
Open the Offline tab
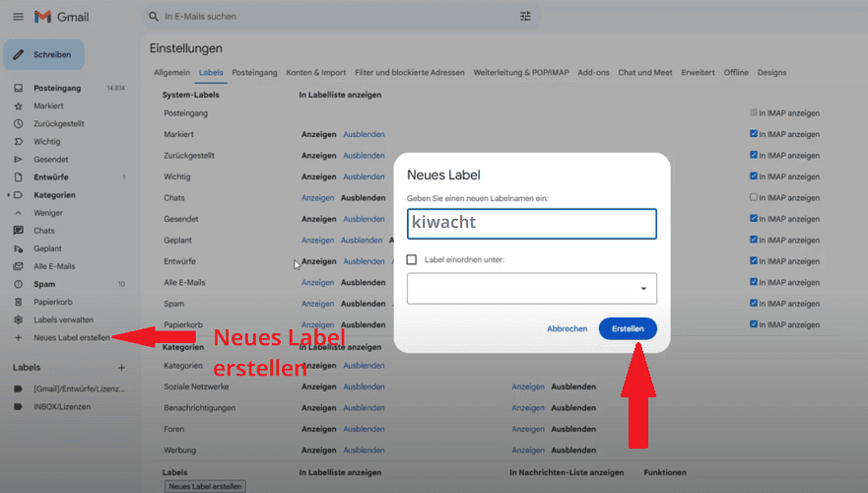[736, 73]
